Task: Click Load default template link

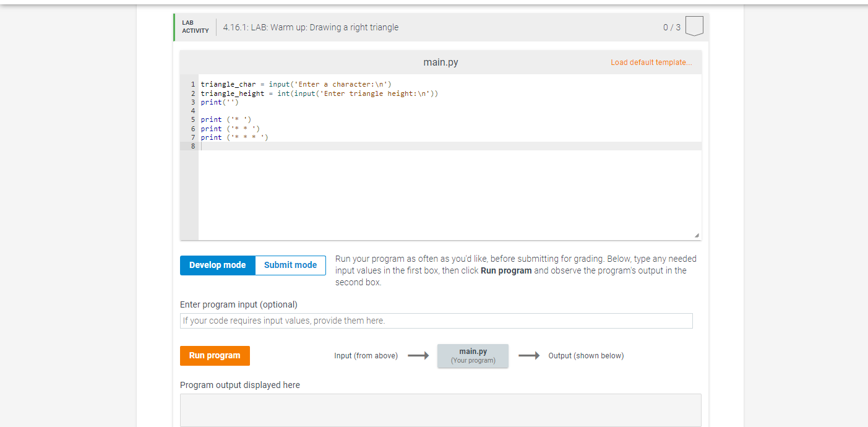Action: [x=651, y=63]
